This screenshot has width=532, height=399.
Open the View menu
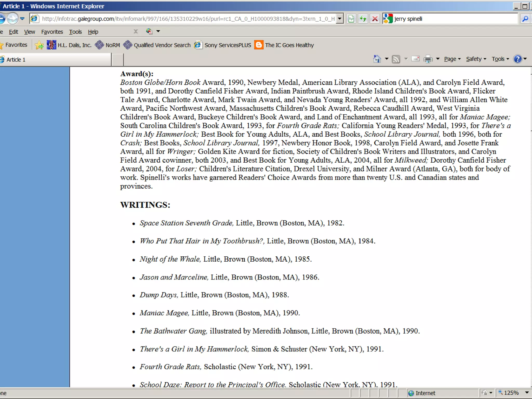(29, 32)
